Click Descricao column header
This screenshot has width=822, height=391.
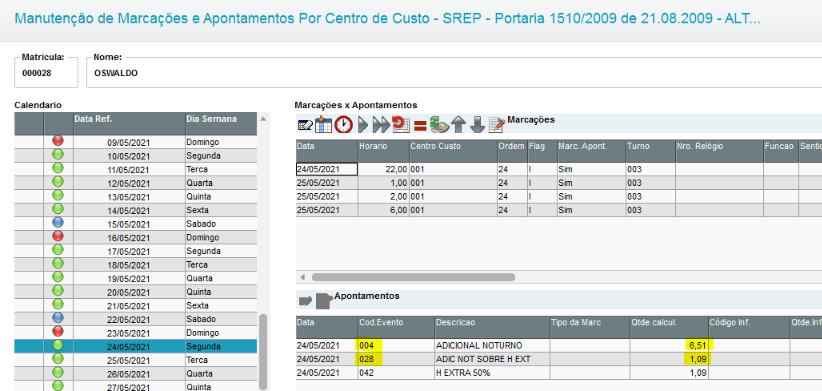coord(492,327)
